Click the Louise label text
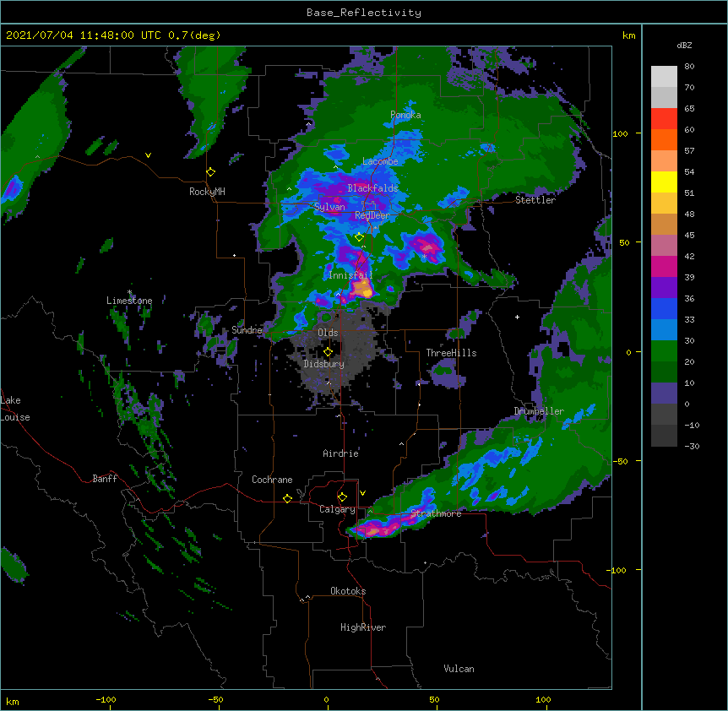The height and width of the screenshot is (711, 728). coord(15,417)
